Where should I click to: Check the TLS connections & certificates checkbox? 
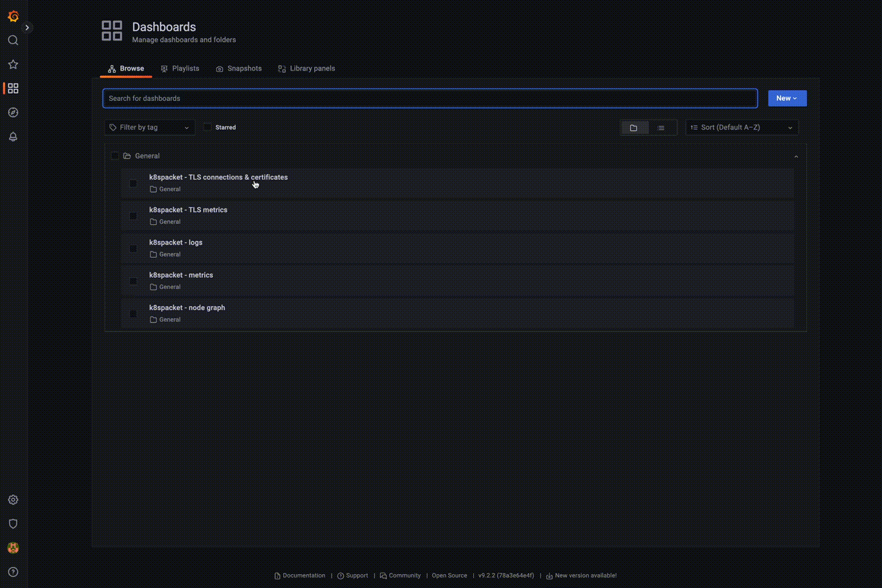click(x=133, y=183)
